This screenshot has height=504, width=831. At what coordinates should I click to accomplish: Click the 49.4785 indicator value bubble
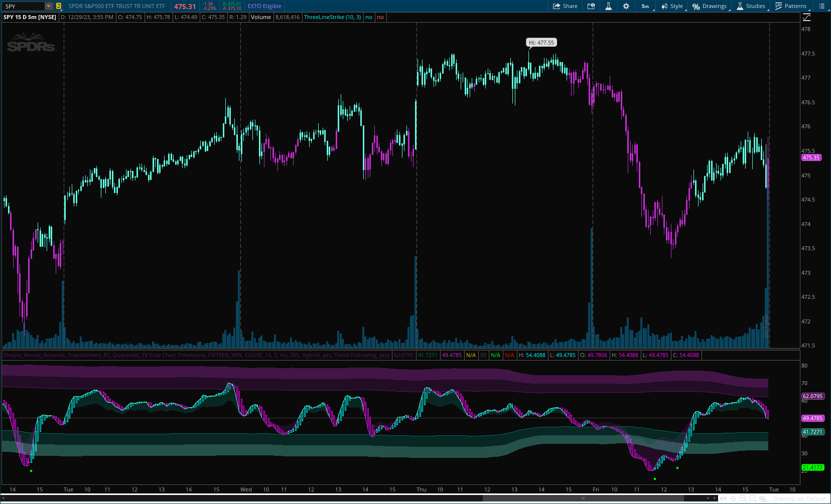[812, 418]
